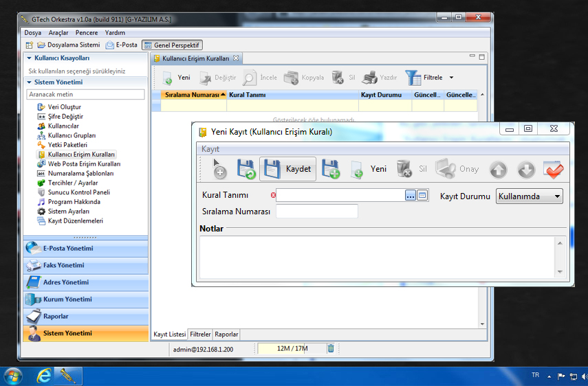
Task: Click the down arrow navigation icon
Action: [525, 169]
